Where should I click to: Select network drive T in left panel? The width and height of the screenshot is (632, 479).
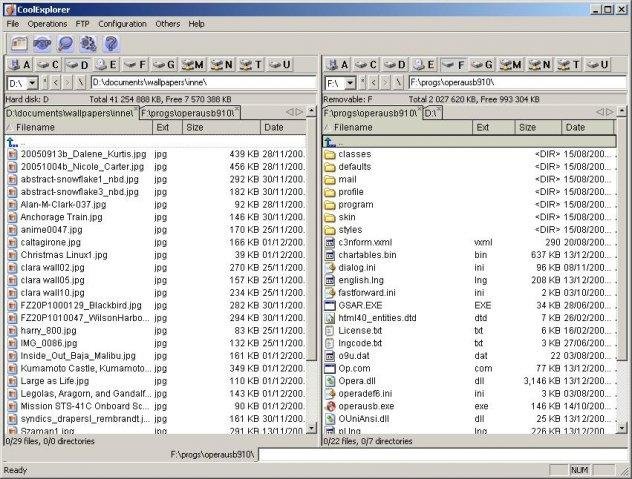point(251,65)
